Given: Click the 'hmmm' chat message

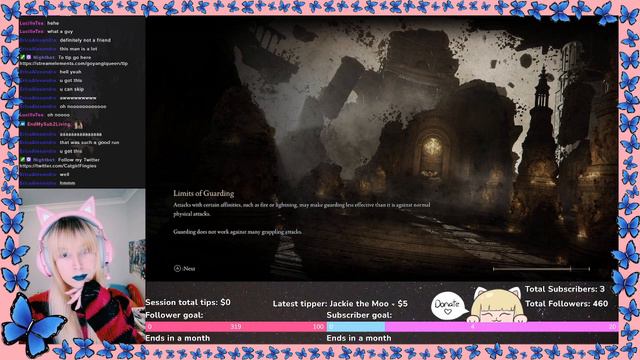Looking at the screenshot, I should [67, 183].
